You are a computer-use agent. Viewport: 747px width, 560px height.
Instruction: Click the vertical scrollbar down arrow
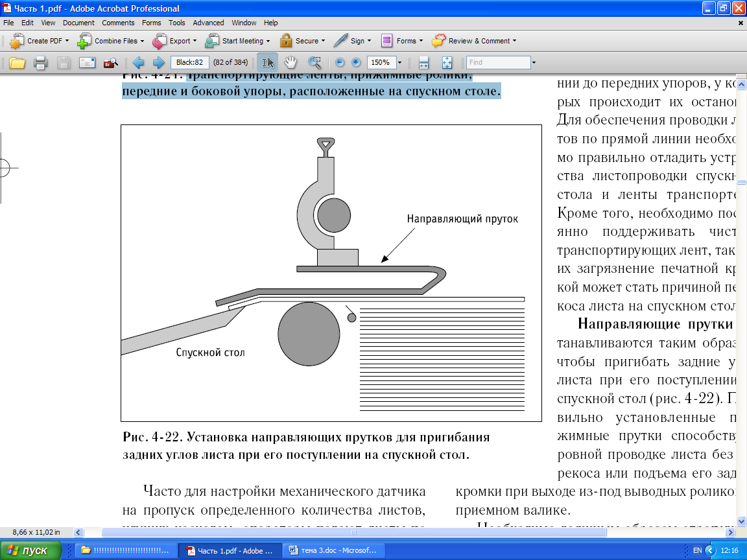pyautogui.click(x=741, y=521)
